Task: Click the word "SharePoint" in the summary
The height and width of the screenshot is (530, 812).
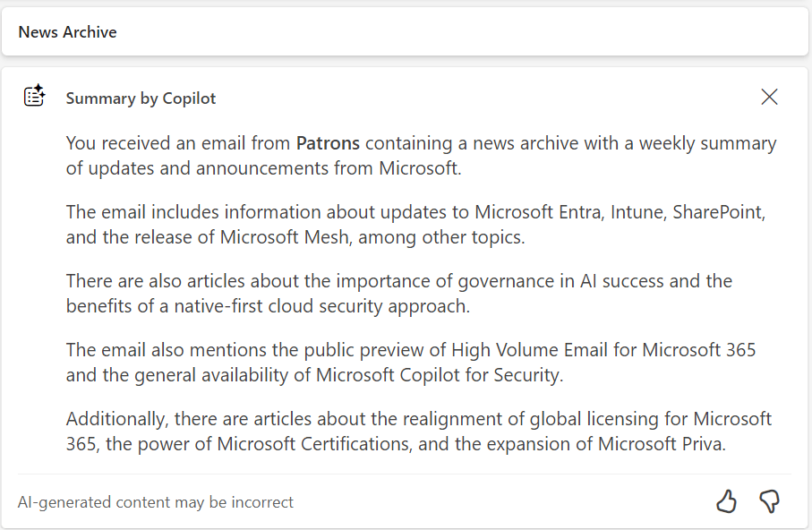Action: click(718, 212)
